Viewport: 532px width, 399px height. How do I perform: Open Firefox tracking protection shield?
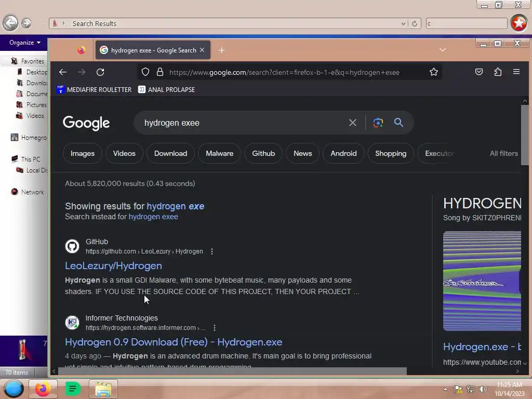[x=145, y=72]
